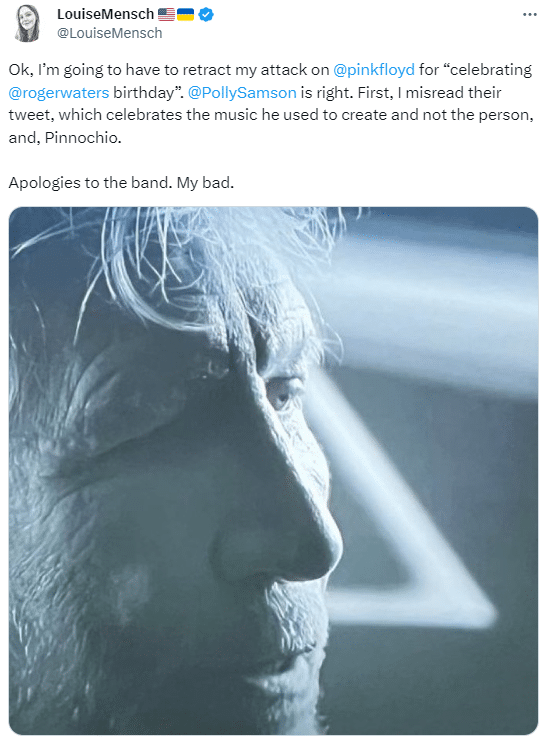Click the blue verified checkmark badge
This screenshot has height=740, width=546.
click(206, 15)
